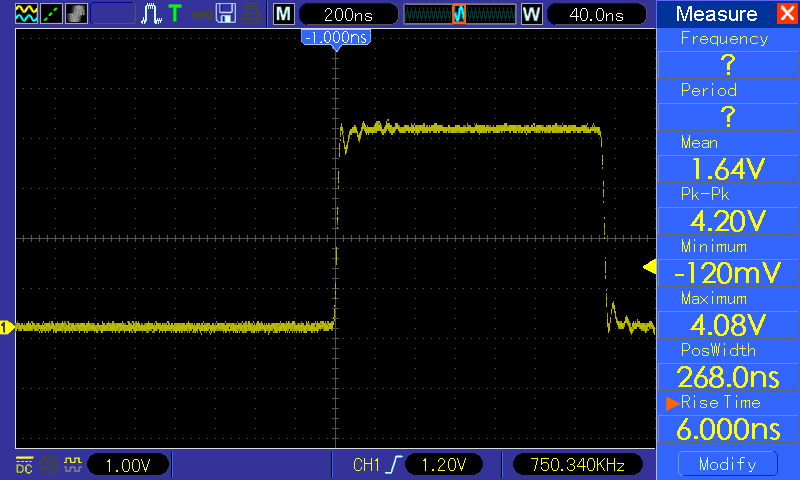The image size is (800, 480).
Task: Click the square wave probe icon
Action: tap(73, 465)
